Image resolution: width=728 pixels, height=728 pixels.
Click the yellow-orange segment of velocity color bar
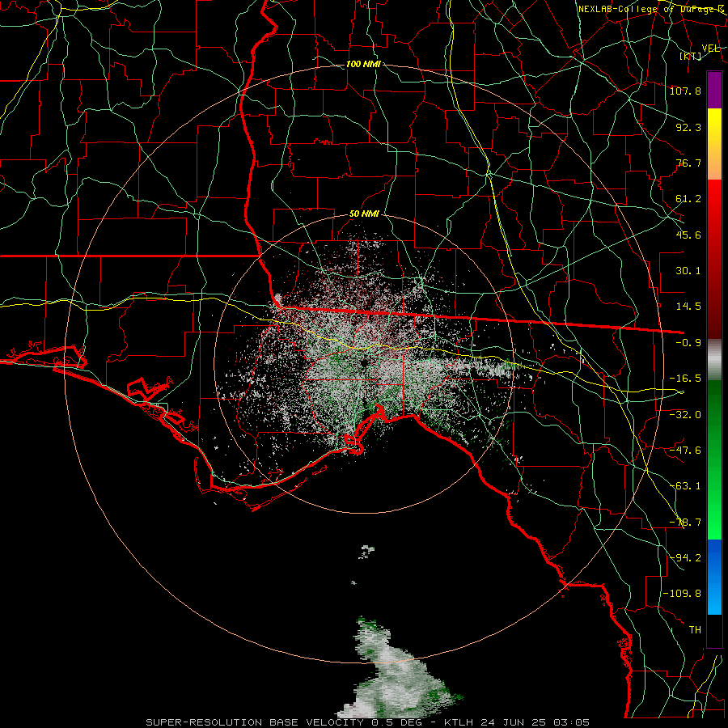coord(714,144)
